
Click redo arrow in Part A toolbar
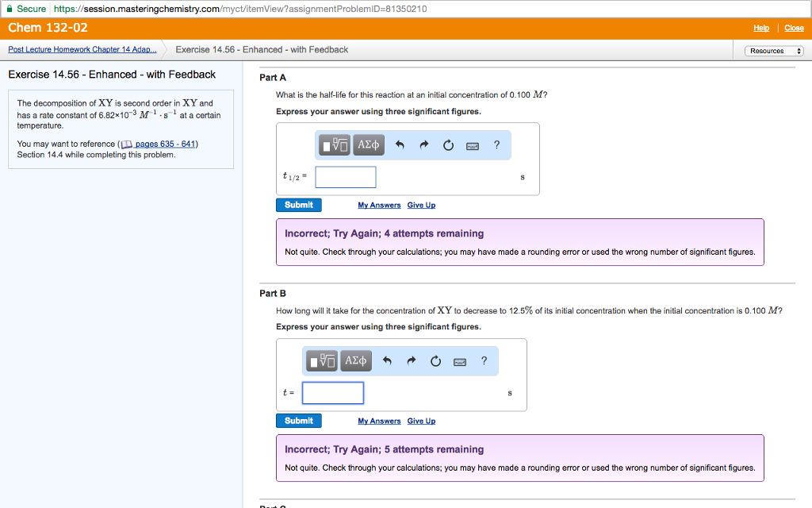tap(424, 145)
